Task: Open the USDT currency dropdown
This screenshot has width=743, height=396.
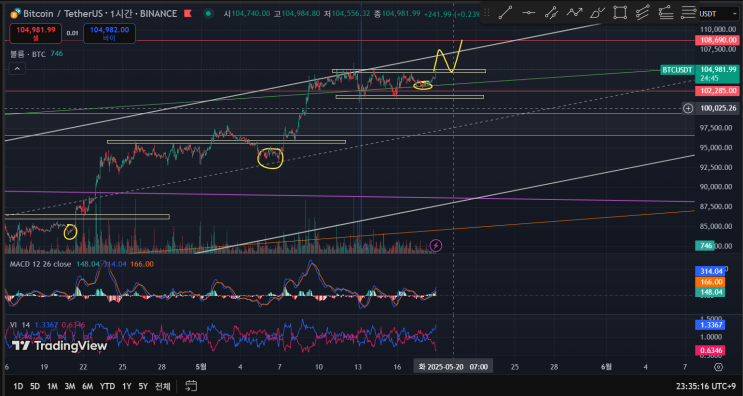Action: point(719,14)
